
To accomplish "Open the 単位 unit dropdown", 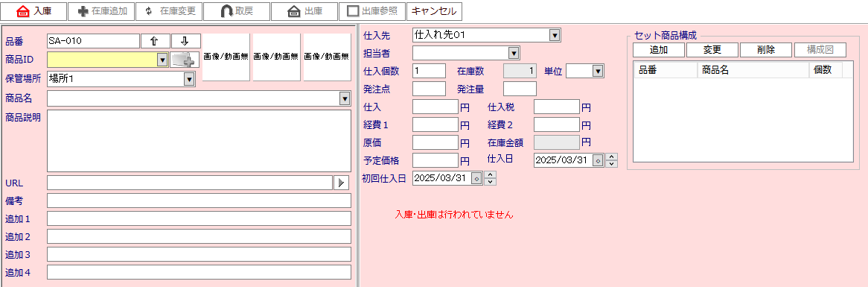I will pyautogui.click(x=597, y=71).
